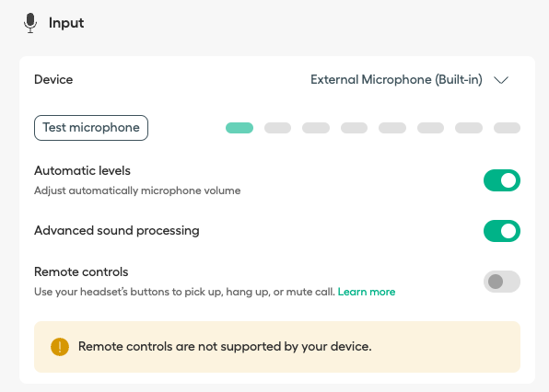Click the fourth microphone level segment
The height and width of the screenshot is (392, 549).
pos(354,128)
